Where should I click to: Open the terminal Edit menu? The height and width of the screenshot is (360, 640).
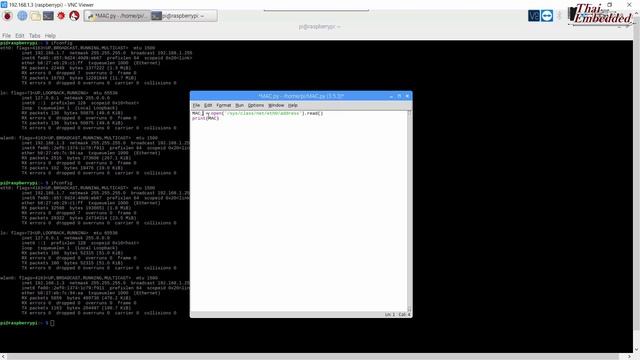20,36
